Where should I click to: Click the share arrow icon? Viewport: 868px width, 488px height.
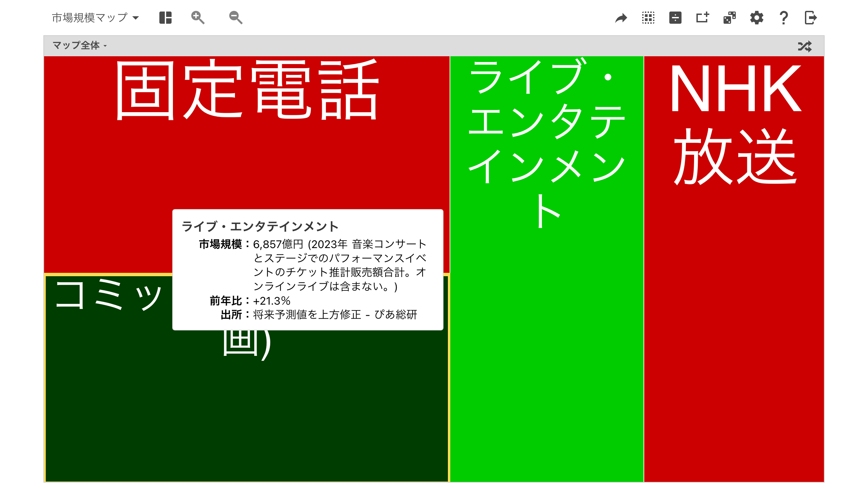[621, 18]
